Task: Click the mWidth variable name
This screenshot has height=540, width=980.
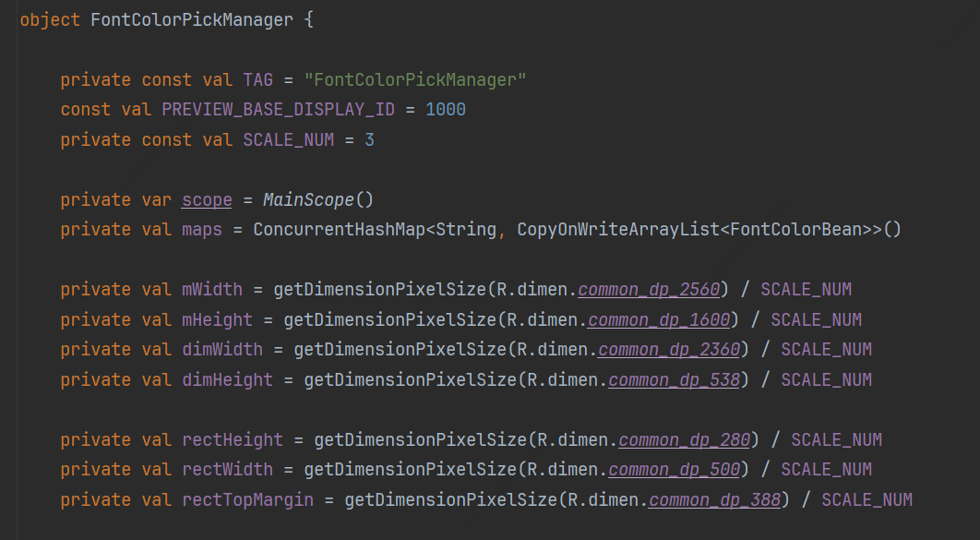Action: (211, 290)
